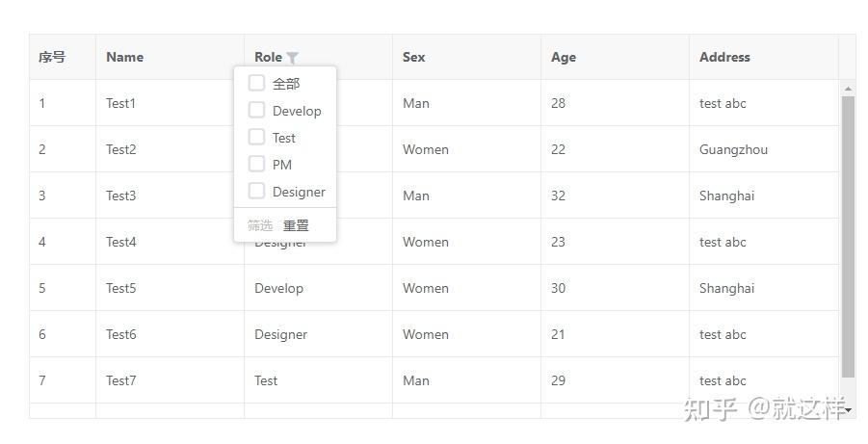Click the Designer role cell for Test6
Screen dimensions: 868x444
coord(280,334)
